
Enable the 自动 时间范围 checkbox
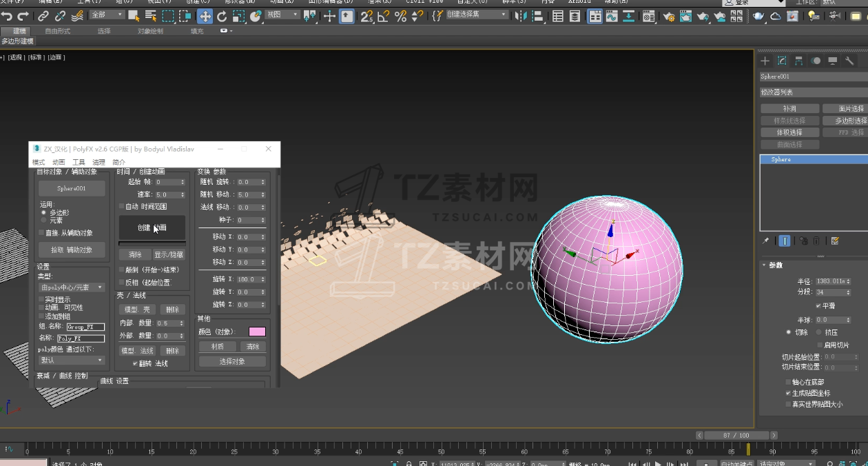[x=121, y=207]
